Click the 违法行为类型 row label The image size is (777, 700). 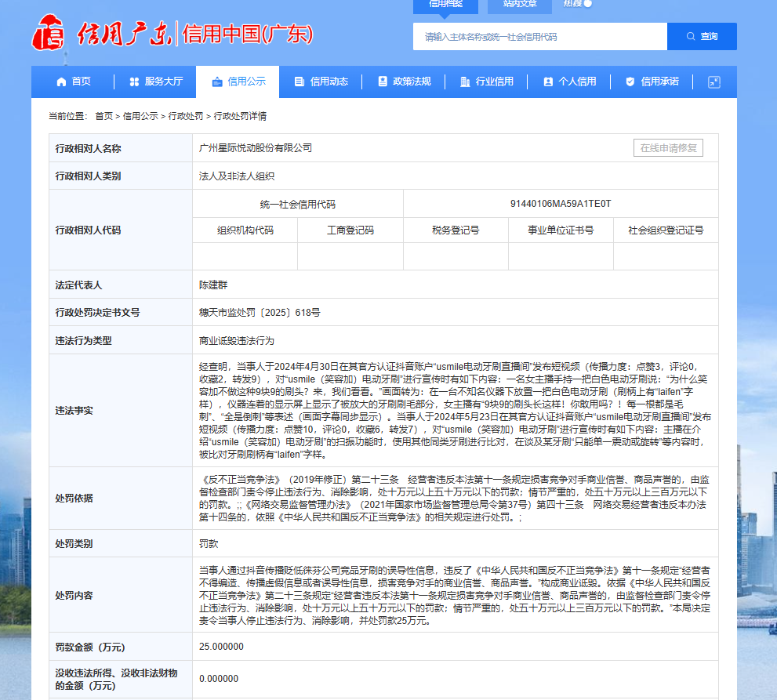pyautogui.click(x=83, y=341)
